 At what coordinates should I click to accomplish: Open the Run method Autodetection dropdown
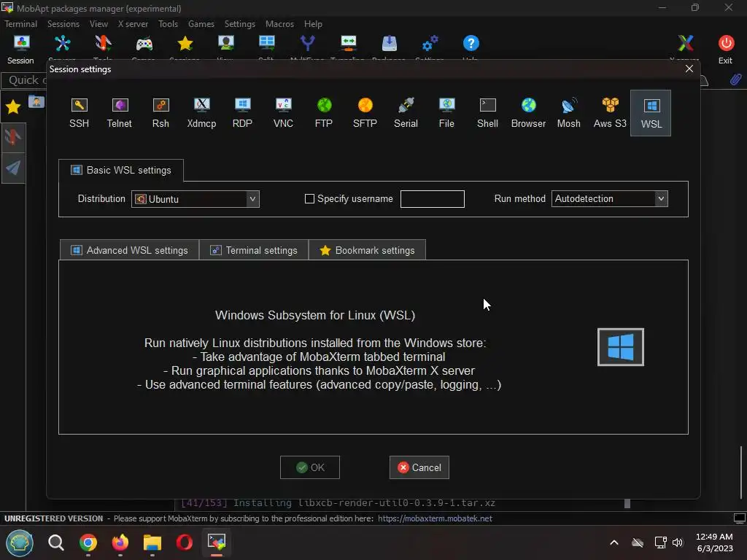[x=609, y=198]
